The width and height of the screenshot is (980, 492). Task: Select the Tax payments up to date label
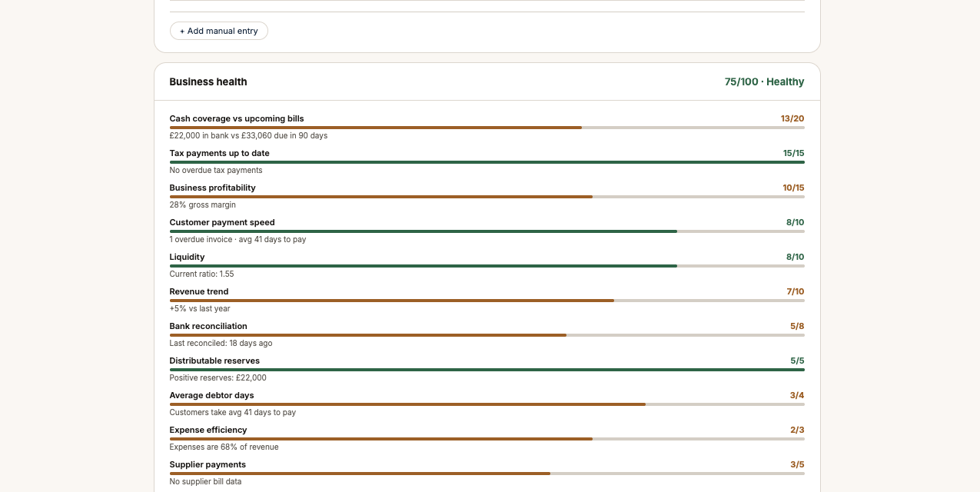[220, 153]
